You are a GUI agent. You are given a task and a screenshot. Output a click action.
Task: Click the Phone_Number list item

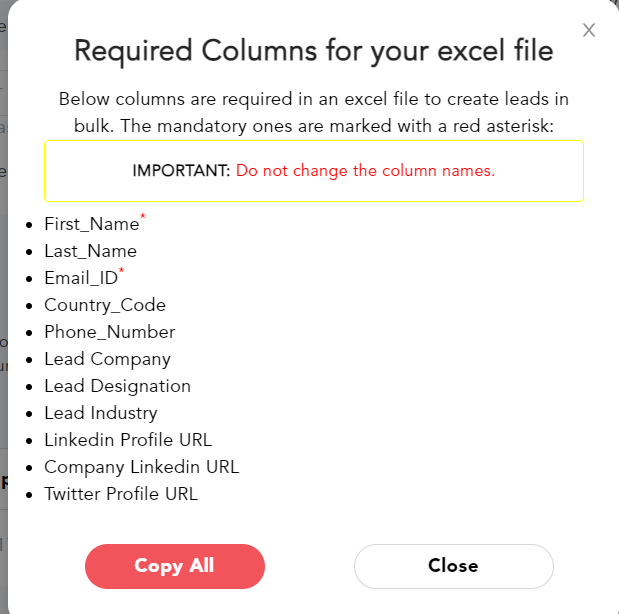point(109,332)
